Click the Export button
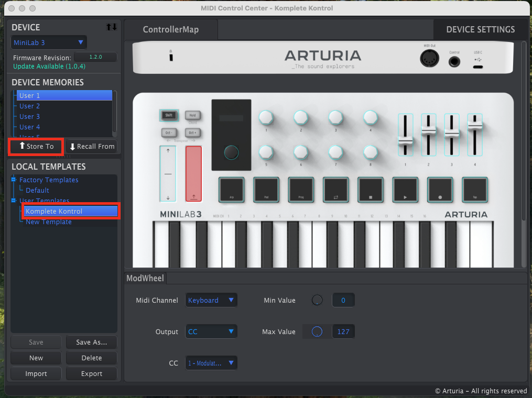 point(92,373)
